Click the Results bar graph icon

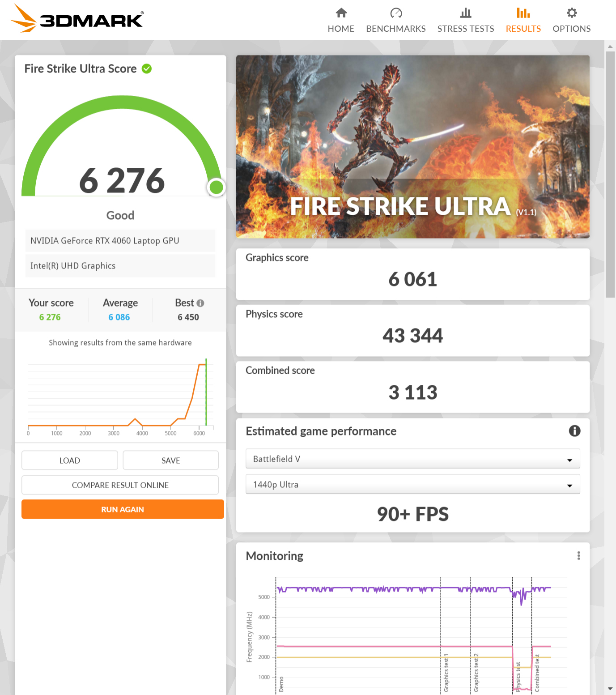click(x=523, y=13)
